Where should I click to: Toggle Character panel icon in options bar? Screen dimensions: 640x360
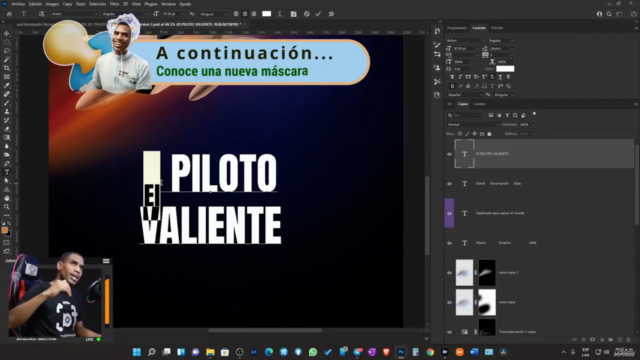(x=293, y=14)
